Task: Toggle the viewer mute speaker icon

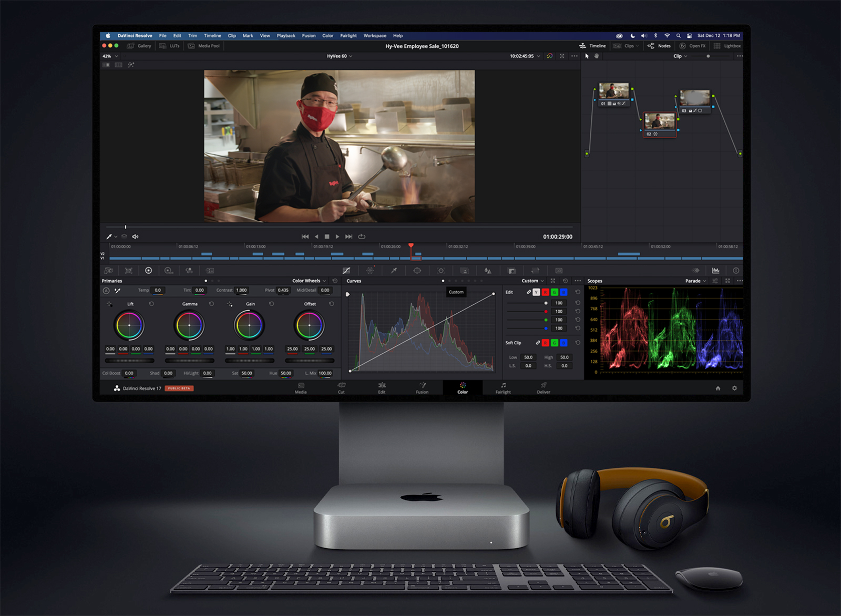Action: point(136,237)
